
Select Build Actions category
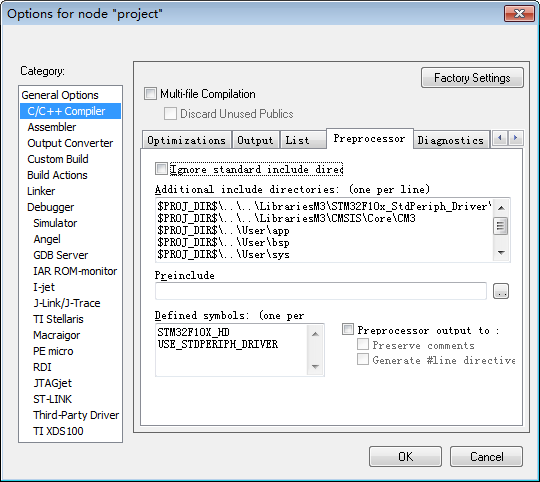(x=57, y=175)
